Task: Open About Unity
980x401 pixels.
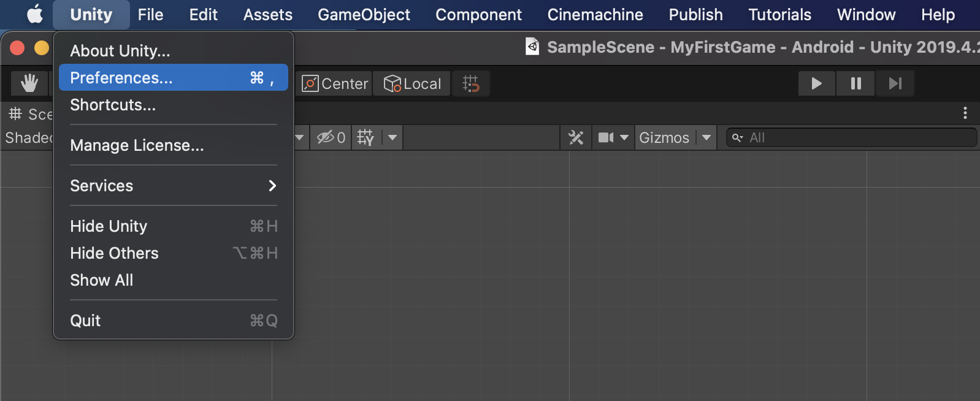Action: (x=174, y=51)
